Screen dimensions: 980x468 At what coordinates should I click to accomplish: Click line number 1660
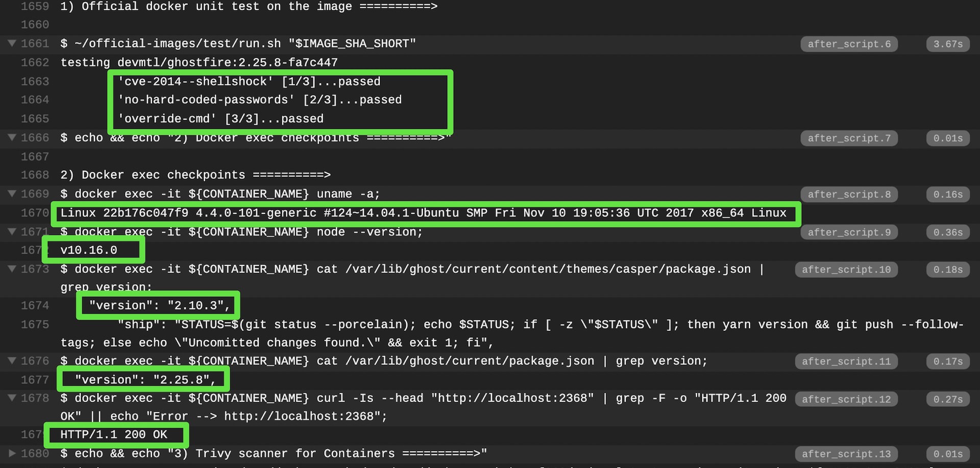(x=35, y=25)
